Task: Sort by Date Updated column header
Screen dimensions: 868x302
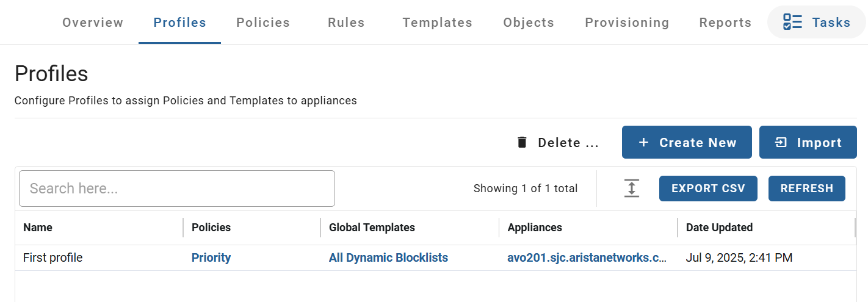Action: pyautogui.click(x=719, y=228)
